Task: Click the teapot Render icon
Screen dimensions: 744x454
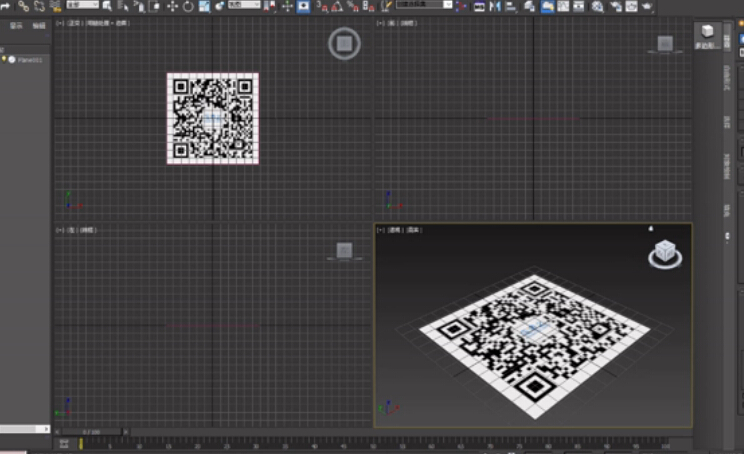Action: pos(647,6)
